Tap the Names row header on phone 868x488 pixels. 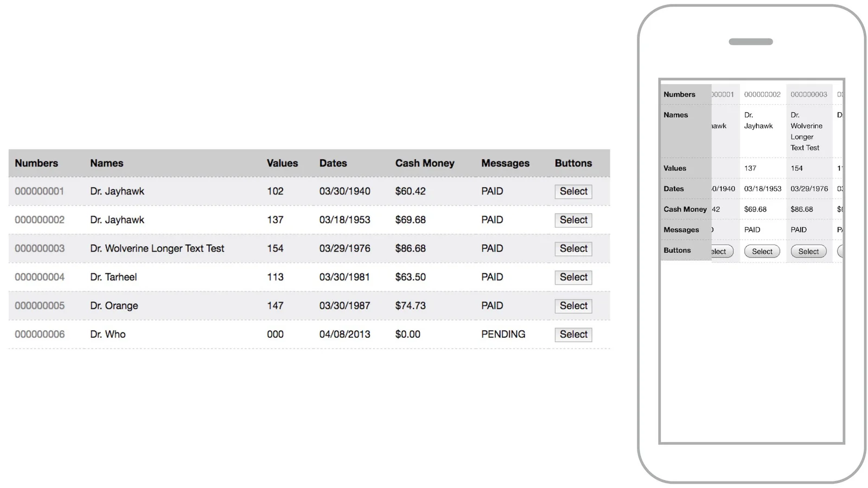click(x=675, y=115)
